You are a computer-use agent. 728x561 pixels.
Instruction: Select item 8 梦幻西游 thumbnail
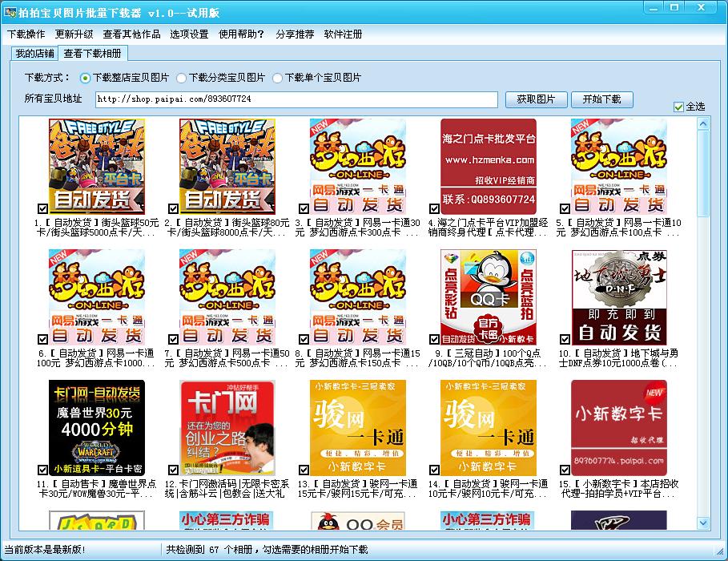pos(358,297)
